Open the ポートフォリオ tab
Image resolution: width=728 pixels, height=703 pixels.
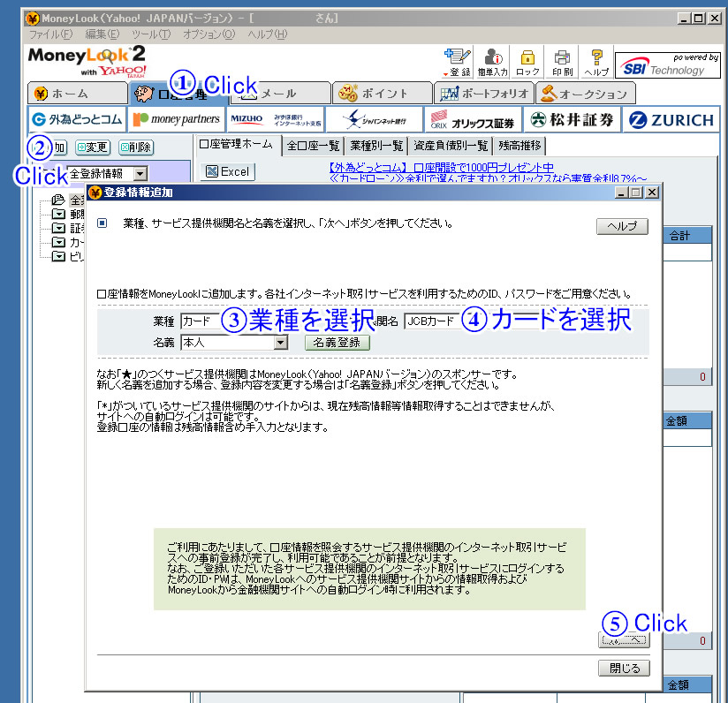pyautogui.click(x=484, y=94)
